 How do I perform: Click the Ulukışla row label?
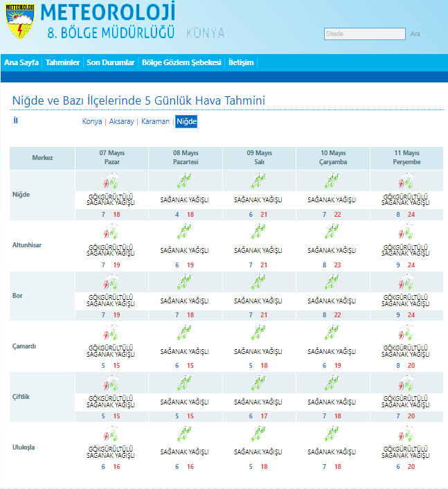click(24, 447)
